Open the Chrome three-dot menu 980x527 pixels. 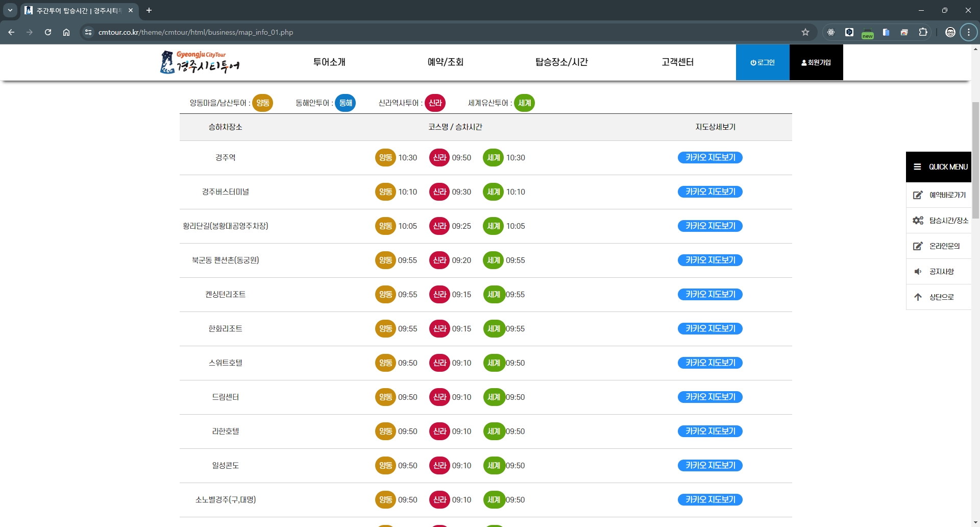[968, 32]
